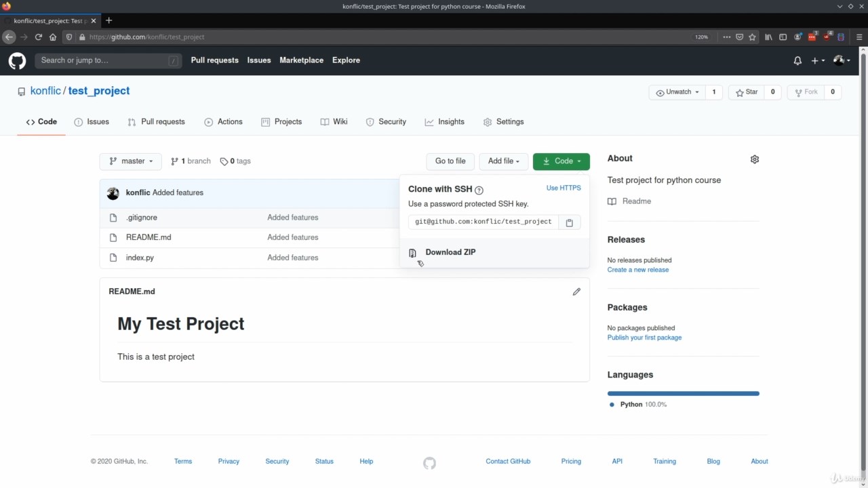Switch clone method to Use HTTPS
868x488 pixels.
tap(564, 188)
